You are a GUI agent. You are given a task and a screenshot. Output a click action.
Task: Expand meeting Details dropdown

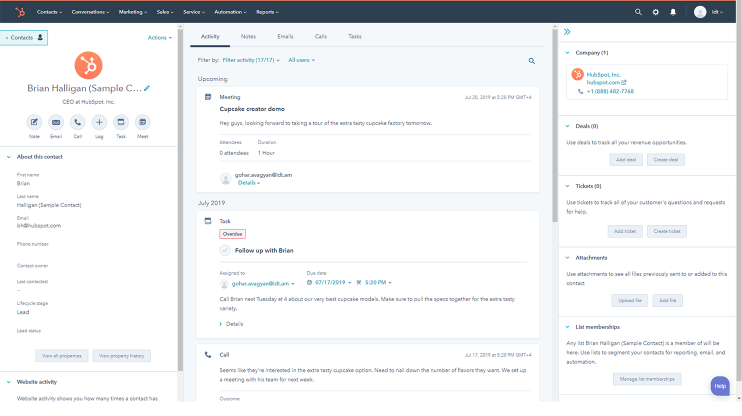point(249,183)
